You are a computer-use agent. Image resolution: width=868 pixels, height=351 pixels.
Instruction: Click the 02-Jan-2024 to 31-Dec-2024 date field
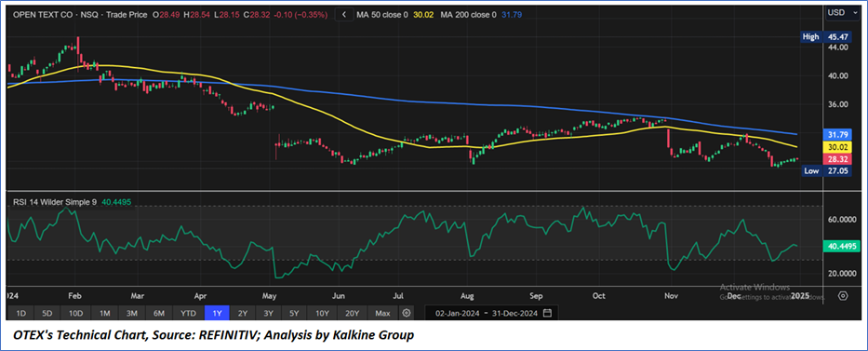point(491,314)
